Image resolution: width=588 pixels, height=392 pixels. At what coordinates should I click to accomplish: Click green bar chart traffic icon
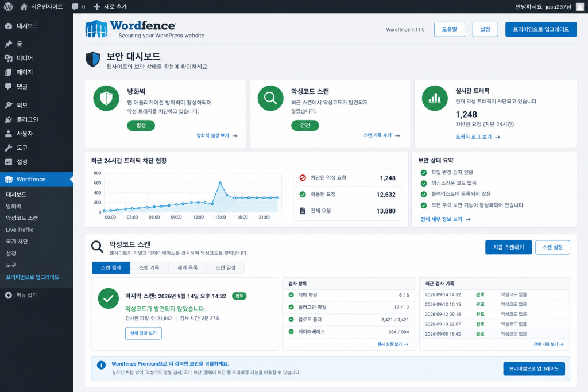[435, 98]
